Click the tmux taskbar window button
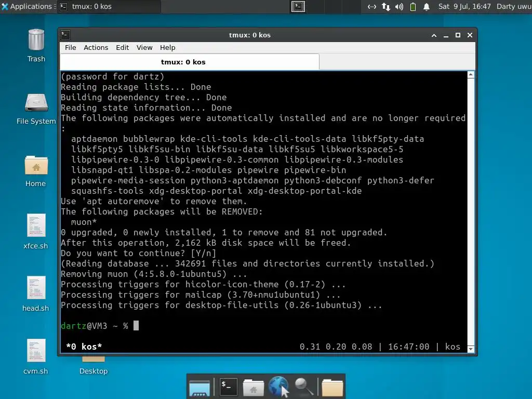The height and width of the screenshot is (399, 532). [x=109, y=6]
